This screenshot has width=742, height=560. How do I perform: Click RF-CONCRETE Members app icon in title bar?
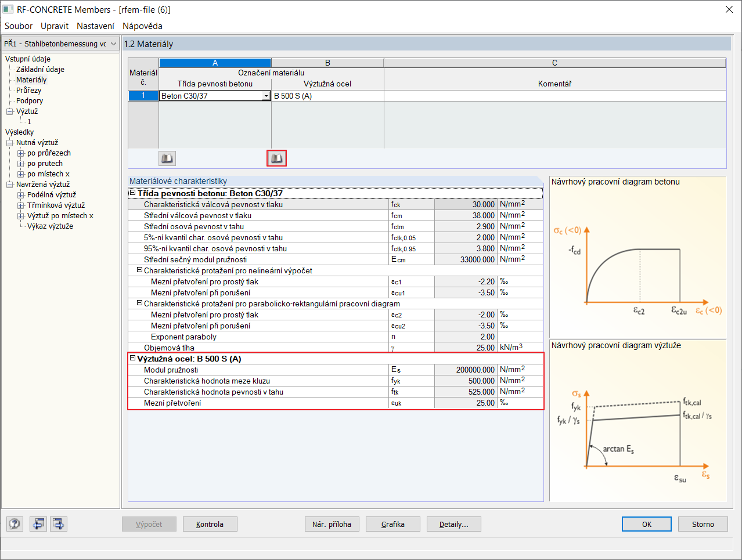click(8, 9)
